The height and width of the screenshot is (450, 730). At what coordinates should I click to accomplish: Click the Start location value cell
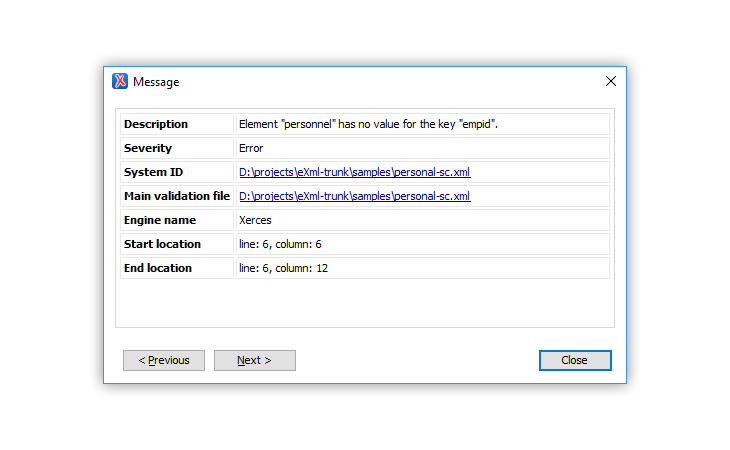pos(423,244)
